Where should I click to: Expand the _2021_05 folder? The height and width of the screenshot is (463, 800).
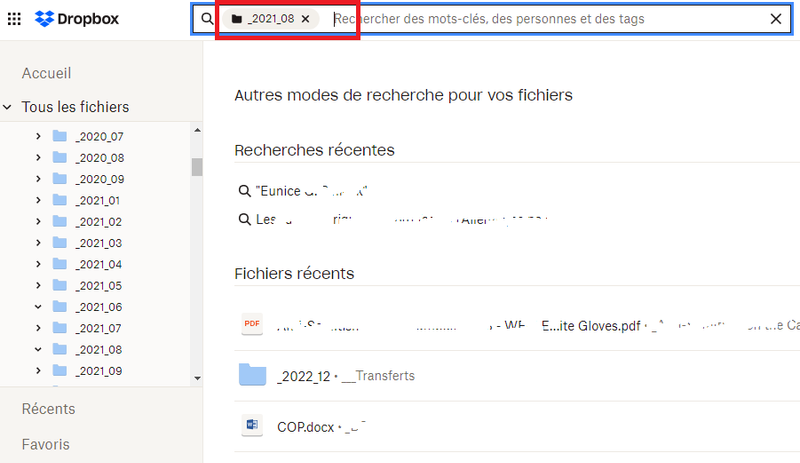tap(38, 285)
